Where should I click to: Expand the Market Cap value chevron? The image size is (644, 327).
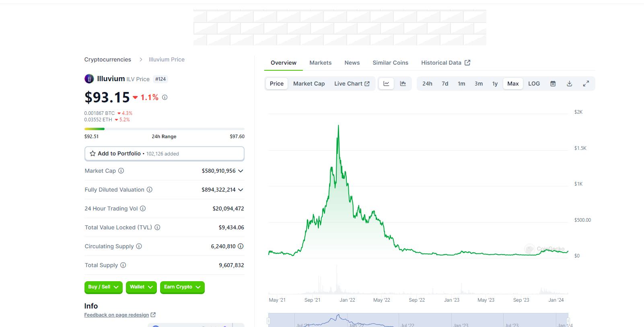(241, 171)
